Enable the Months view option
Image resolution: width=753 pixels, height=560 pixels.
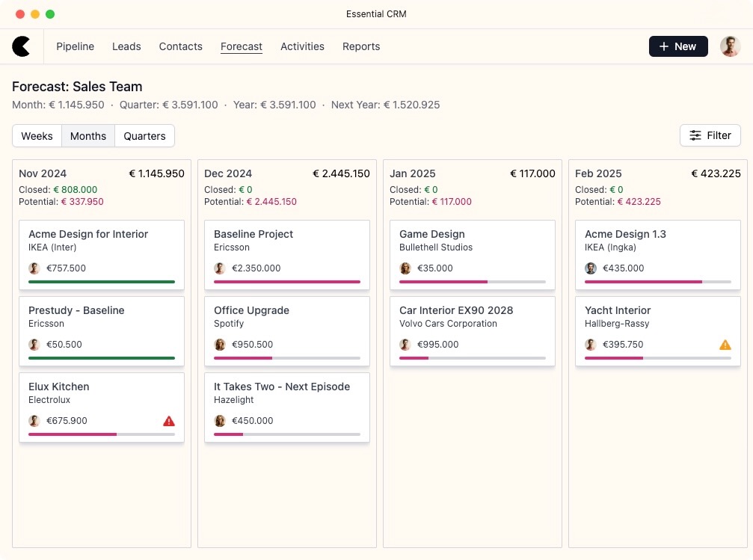[87, 136]
